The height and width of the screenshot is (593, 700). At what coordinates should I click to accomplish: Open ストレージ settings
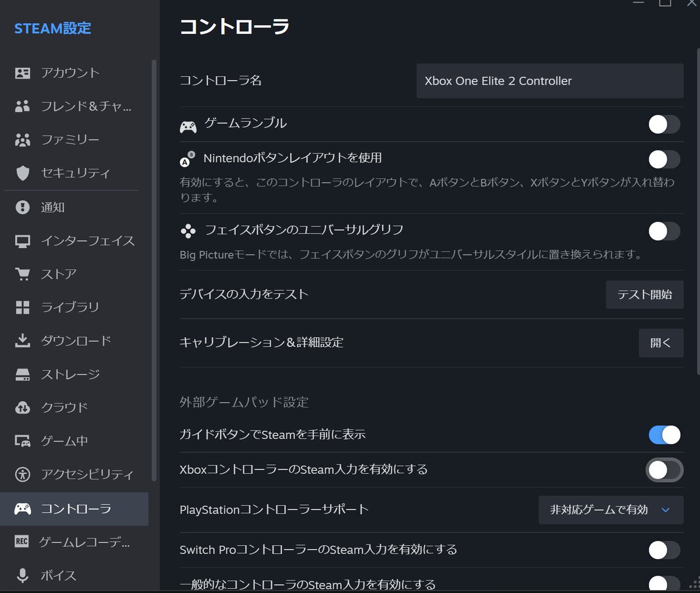pos(74,374)
